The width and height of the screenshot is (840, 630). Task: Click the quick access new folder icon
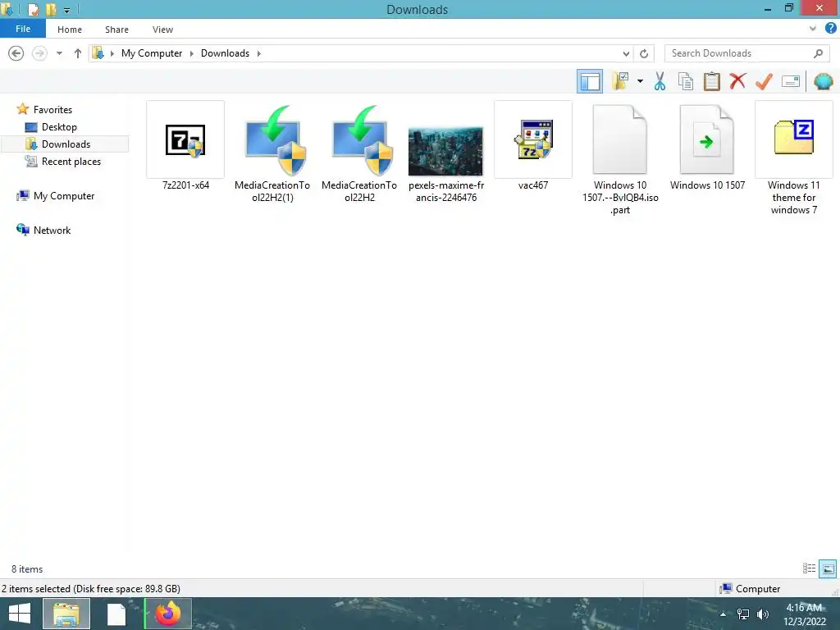[51, 10]
